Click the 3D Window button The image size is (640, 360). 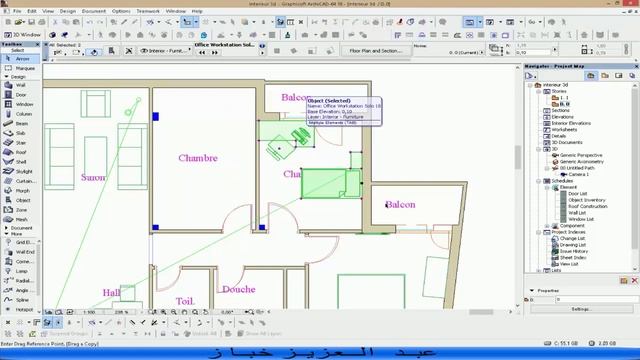(x=22, y=35)
